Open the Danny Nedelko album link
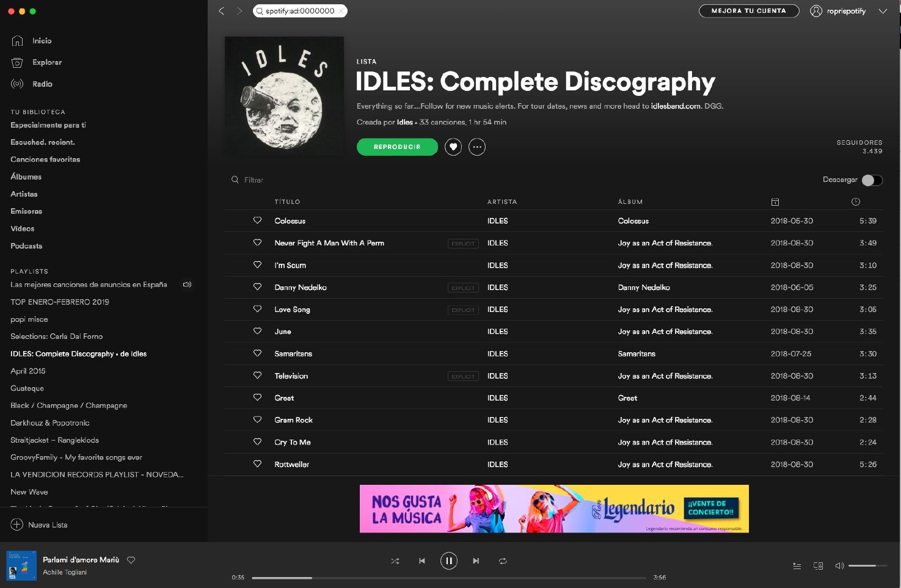The width and height of the screenshot is (901, 588). (x=644, y=288)
